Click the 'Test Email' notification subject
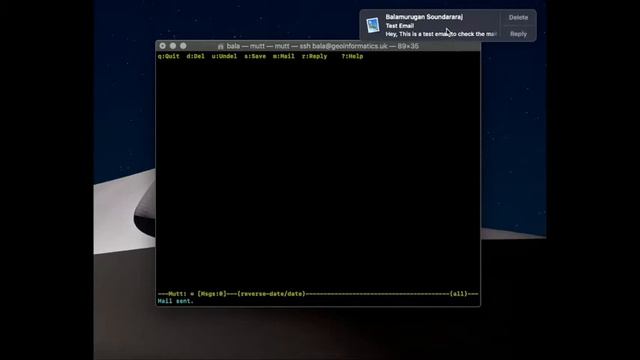The width and height of the screenshot is (640, 360). point(400,26)
